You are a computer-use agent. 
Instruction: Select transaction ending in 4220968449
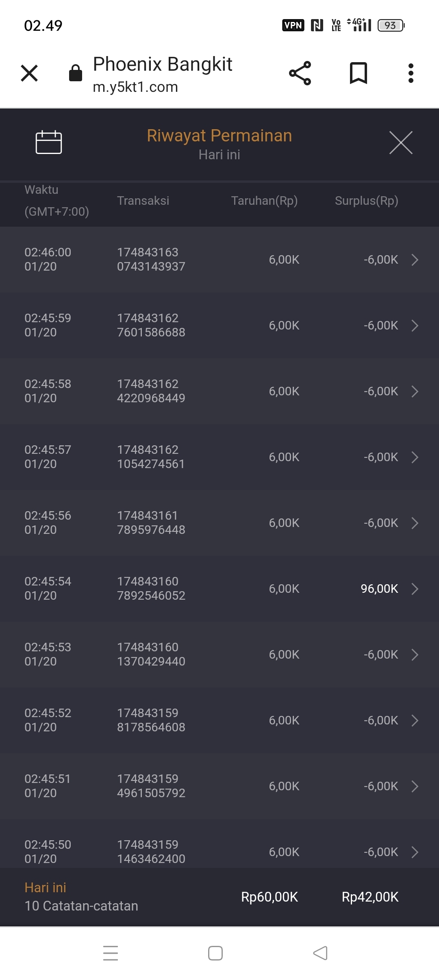coord(151,391)
